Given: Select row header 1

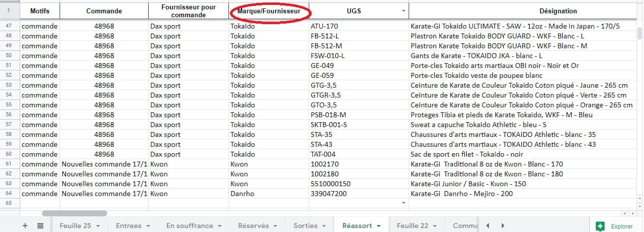Looking at the screenshot, I should tap(10, 11).
